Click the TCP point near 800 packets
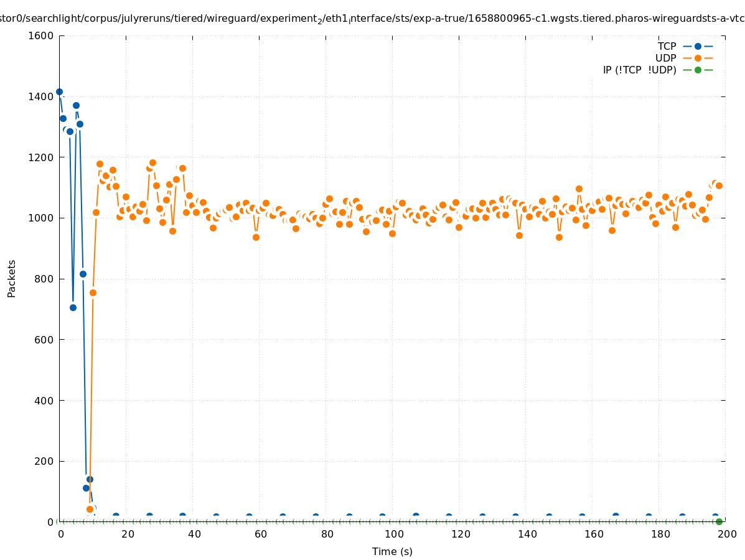This screenshot has width=745, height=560. coord(83,274)
